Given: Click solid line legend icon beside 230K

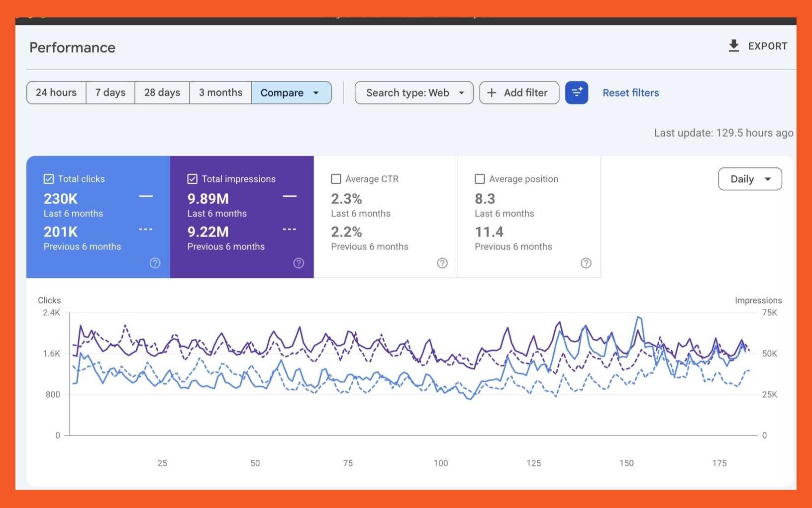Looking at the screenshot, I should pos(146,196).
